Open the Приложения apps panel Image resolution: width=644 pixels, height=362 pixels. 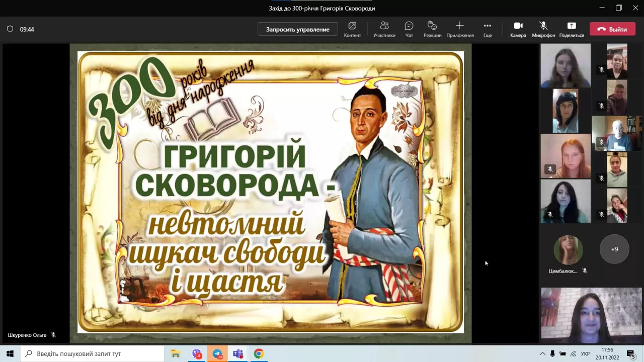[x=459, y=29]
